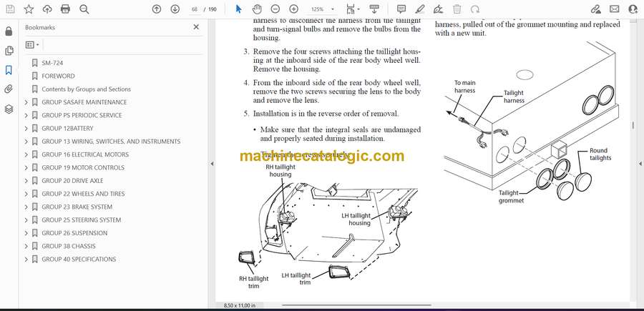The height and width of the screenshot is (311, 644).
Task: Click the page size 8,50 x 11,00 in label
Action: [x=239, y=305]
